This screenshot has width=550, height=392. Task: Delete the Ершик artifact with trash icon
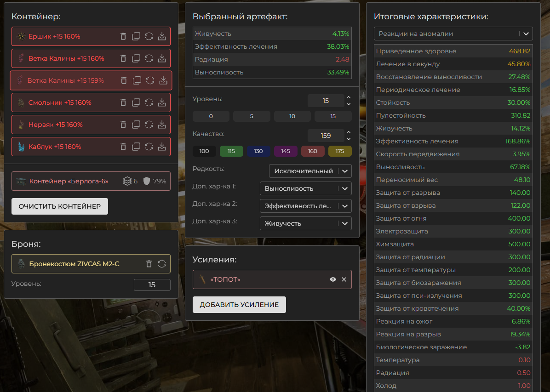(x=123, y=36)
